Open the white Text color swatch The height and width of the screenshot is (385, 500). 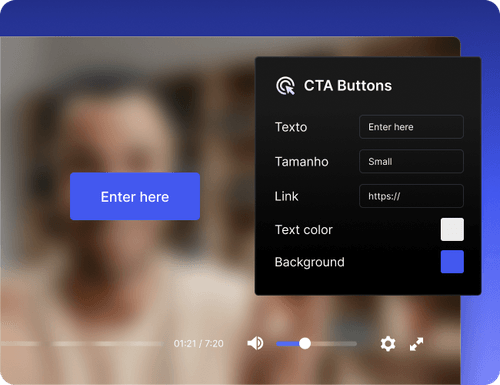point(452,229)
